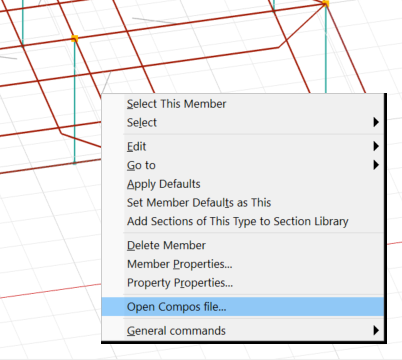Image resolution: width=402 pixels, height=360 pixels.
Task: Click Open Compos file entry
Action: 243,307
